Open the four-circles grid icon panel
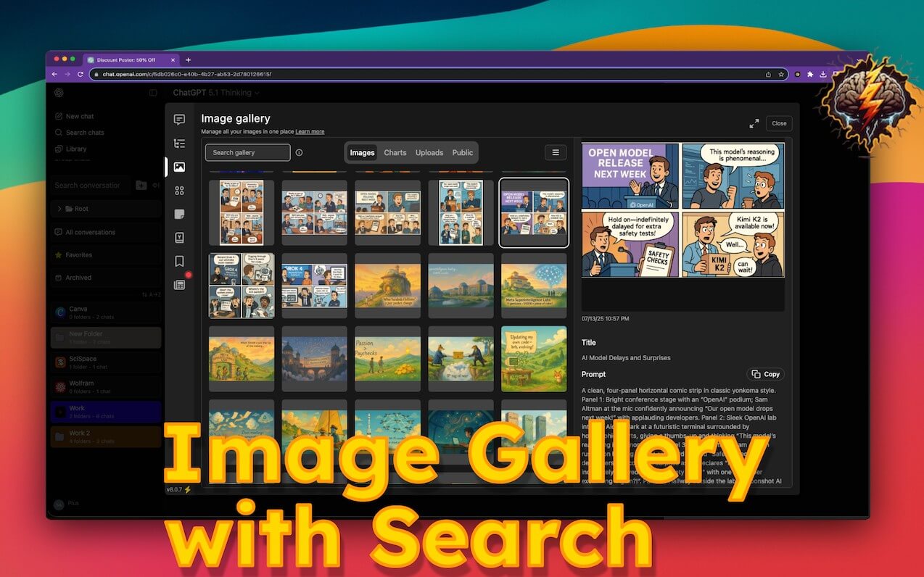The width and height of the screenshot is (924, 577). pyautogui.click(x=179, y=191)
